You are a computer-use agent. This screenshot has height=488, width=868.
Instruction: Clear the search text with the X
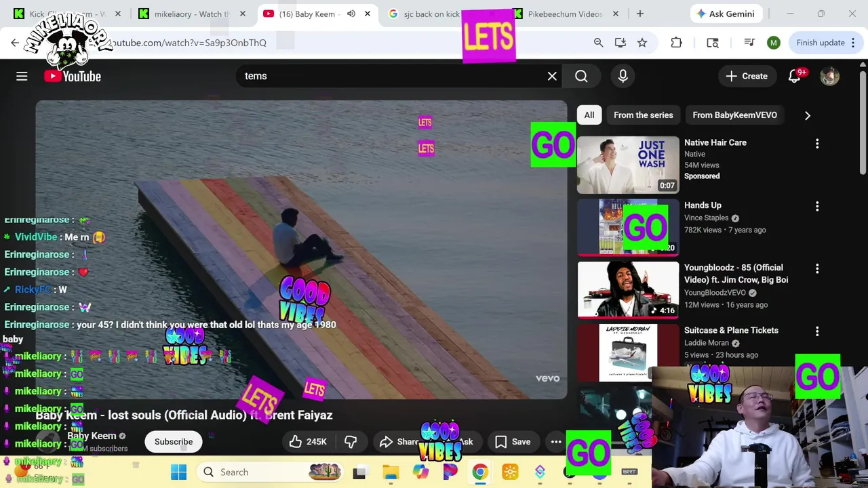(x=552, y=76)
